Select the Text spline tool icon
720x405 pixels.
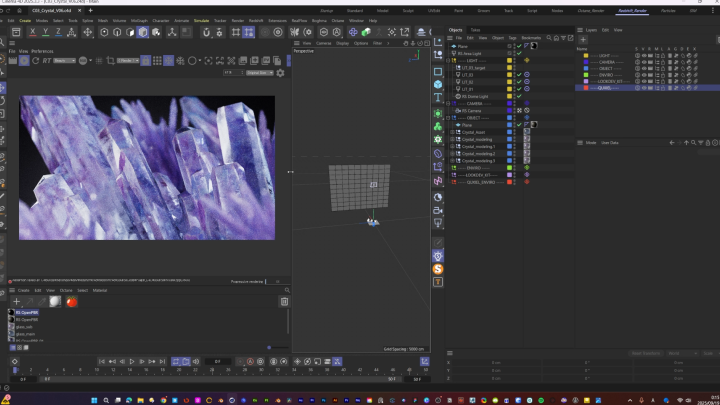click(438, 98)
